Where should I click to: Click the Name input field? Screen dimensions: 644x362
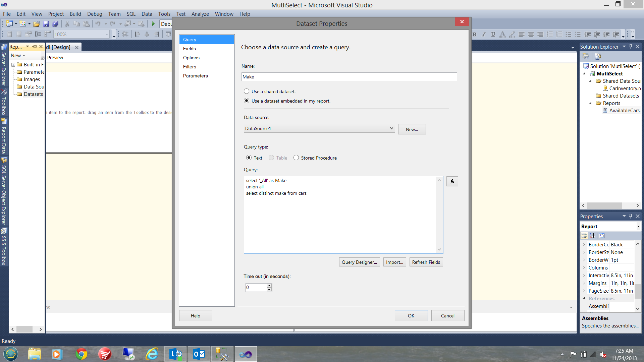[x=349, y=77]
